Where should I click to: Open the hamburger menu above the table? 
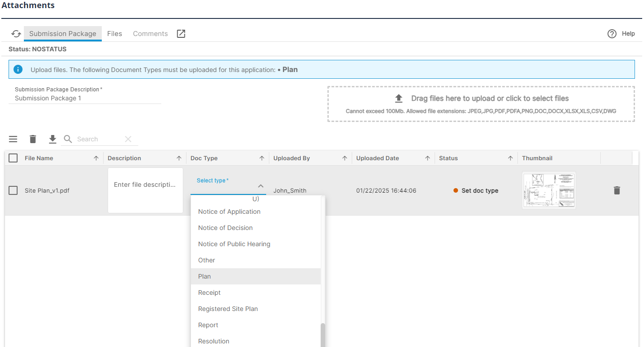click(13, 139)
